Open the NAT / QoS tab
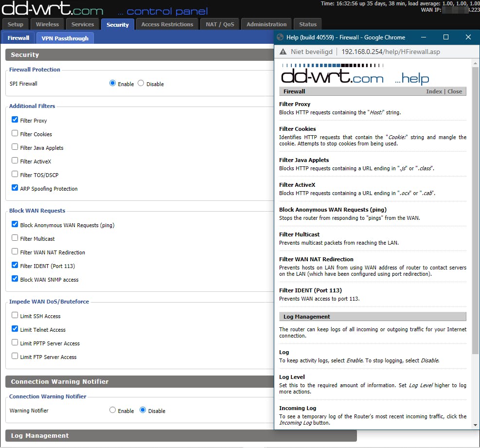This screenshot has height=448, width=480. [x=220, y=24]
